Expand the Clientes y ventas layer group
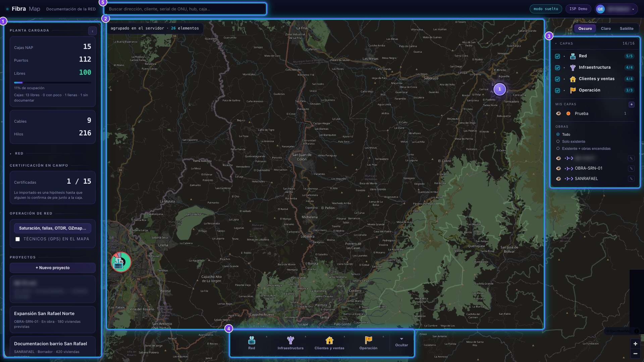Viewport: 644px width, 362px height. coord(565,79)
